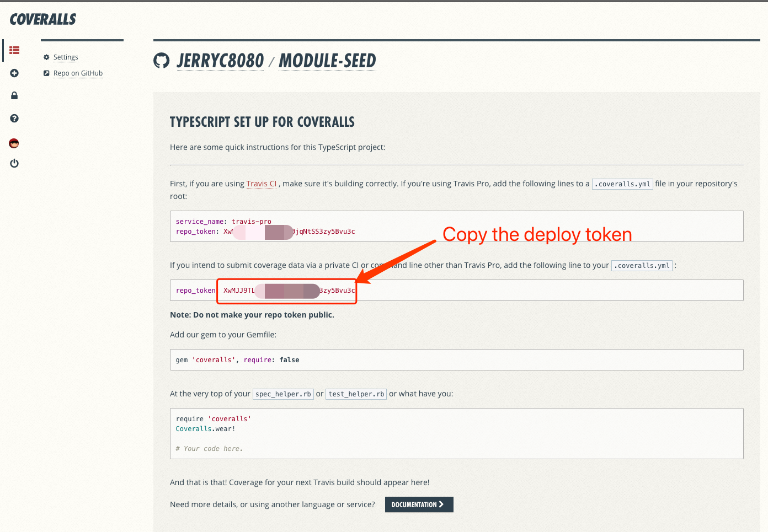Open the lock icon in sidebar
This screenshot has width=768, height=532.
point(14,95)
